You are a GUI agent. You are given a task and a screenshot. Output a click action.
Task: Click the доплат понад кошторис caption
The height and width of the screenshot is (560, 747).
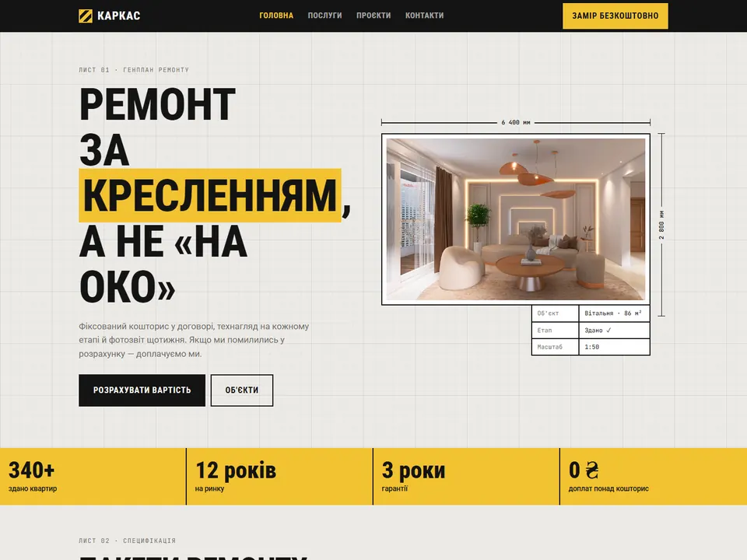608,488
